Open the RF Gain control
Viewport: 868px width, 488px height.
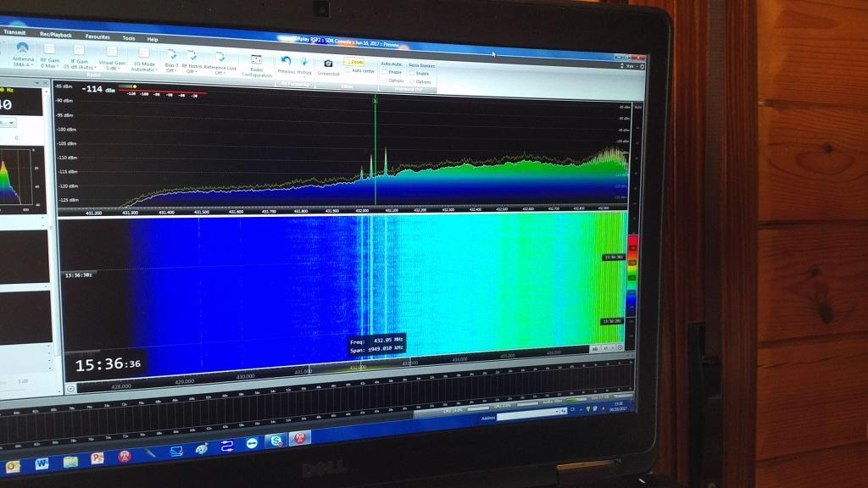coord(49,57)
